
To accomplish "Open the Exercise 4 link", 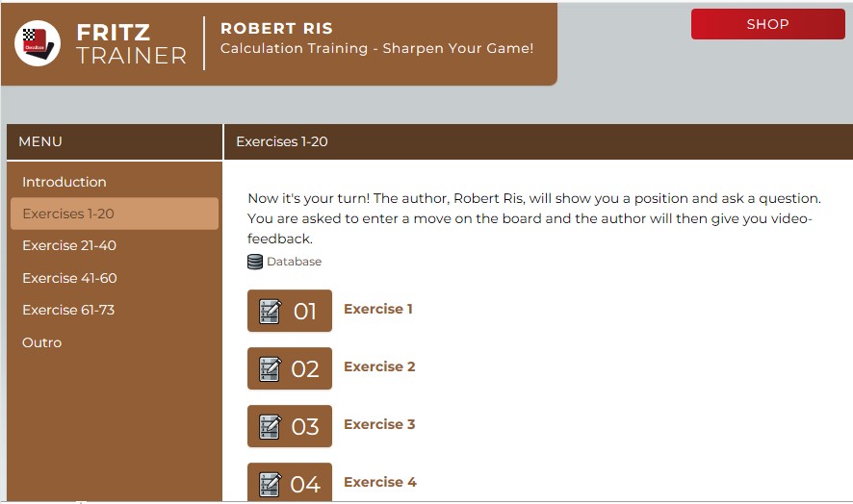I will point(379,482).
